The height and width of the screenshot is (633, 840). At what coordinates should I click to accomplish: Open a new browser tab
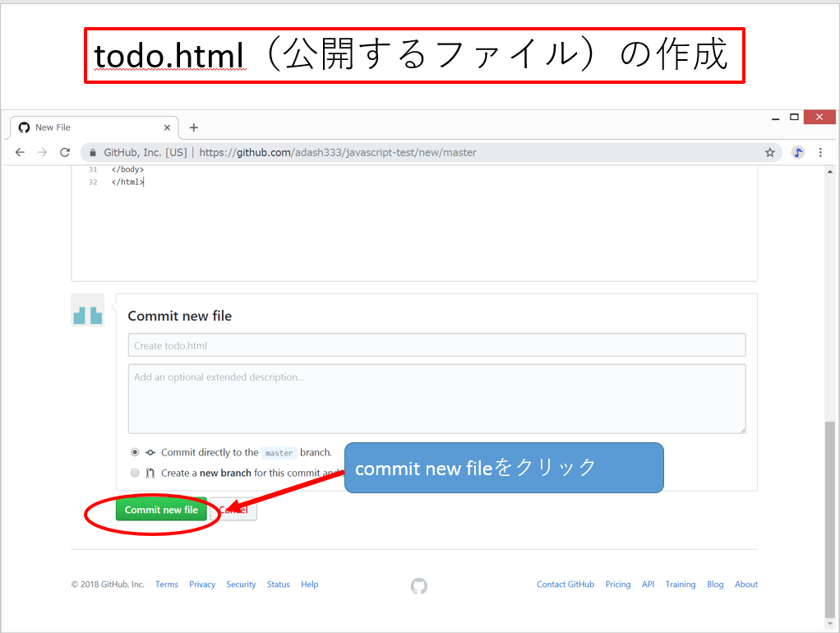[x=194, y=127]
